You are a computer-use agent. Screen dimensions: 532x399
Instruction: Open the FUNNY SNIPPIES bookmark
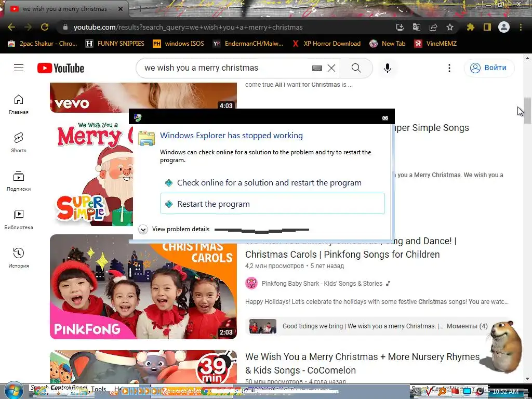coord(115,44)
